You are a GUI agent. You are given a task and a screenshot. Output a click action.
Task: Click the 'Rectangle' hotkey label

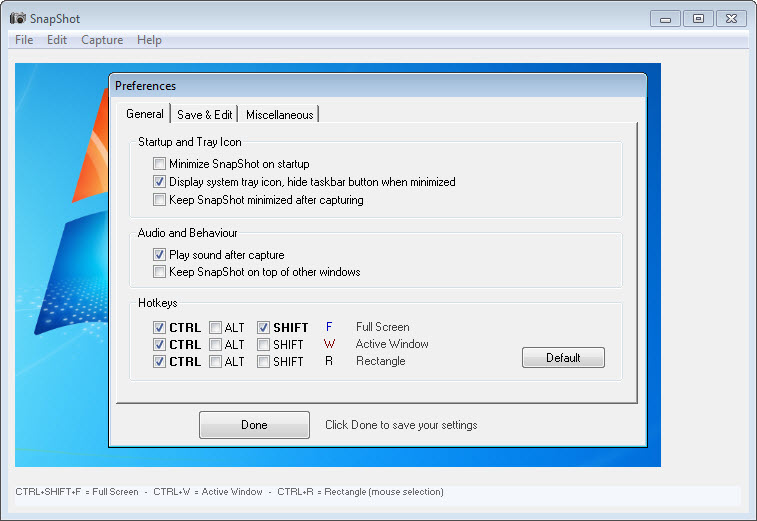coord(380,361)
